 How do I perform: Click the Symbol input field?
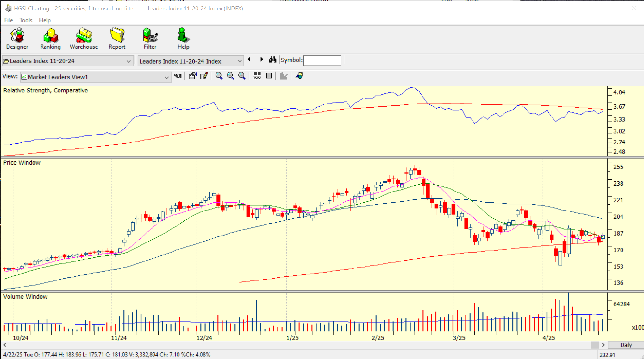(x=322, y=60)
